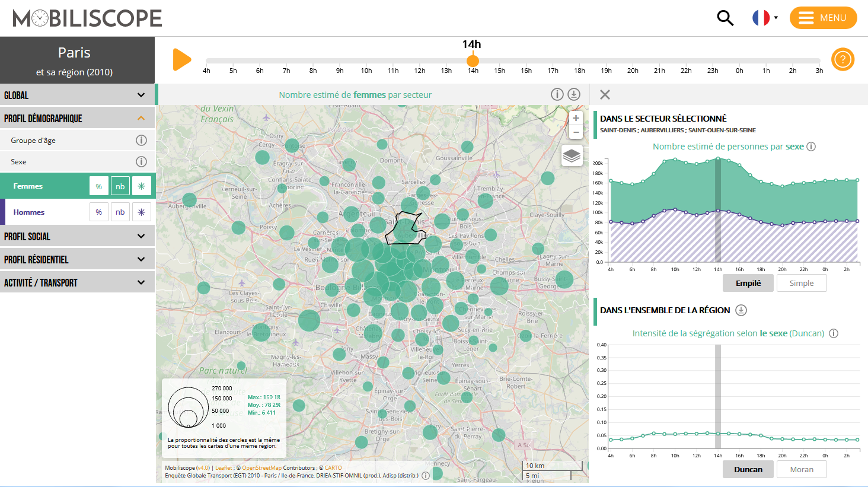Play the hourly timeline animation

tap(182, 59)
